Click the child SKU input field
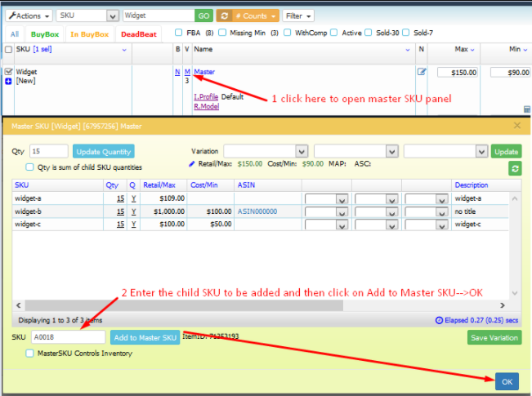The image size is (532, 396). tap(68, 337)
